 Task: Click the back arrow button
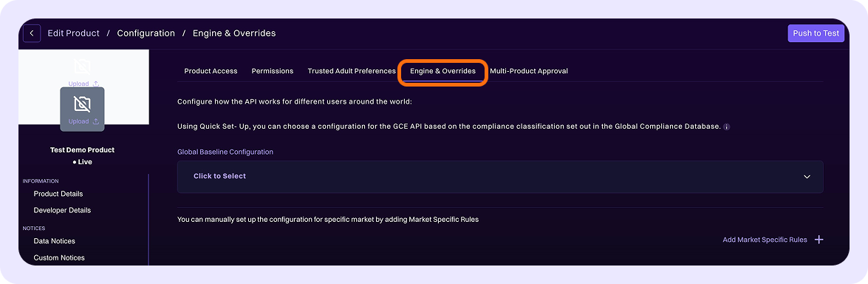click(32, 33)
